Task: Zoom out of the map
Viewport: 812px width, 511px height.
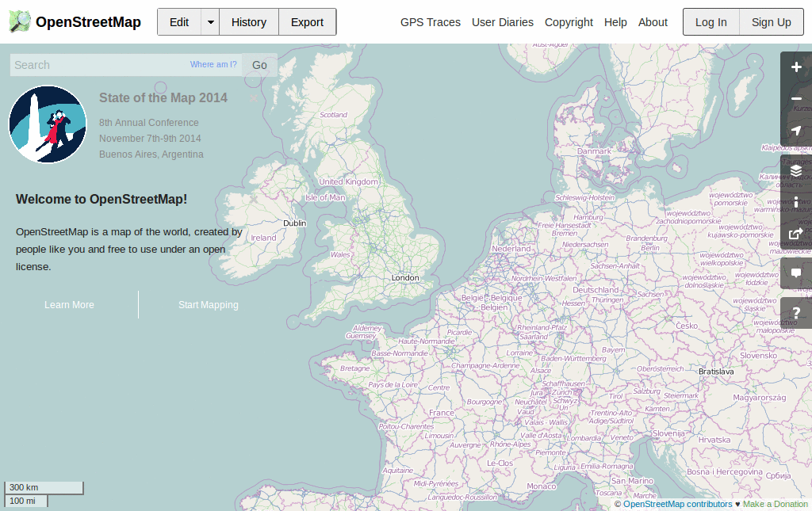Action: 796,99
